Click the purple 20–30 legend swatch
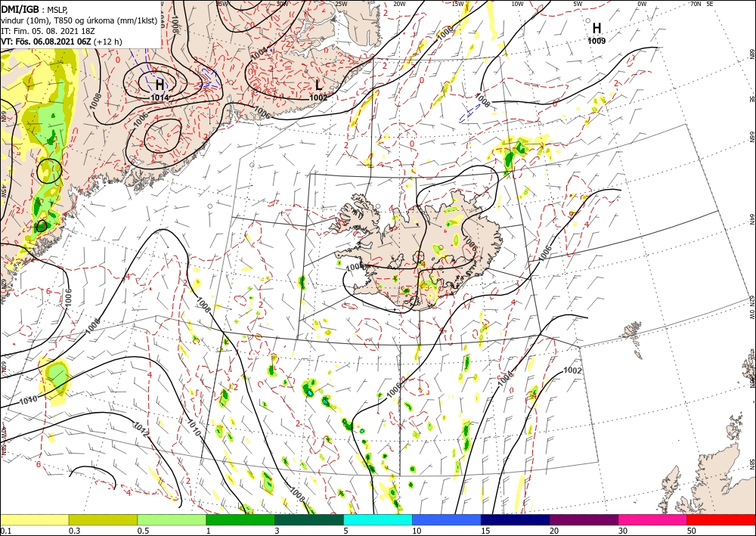 click(584, 519)
